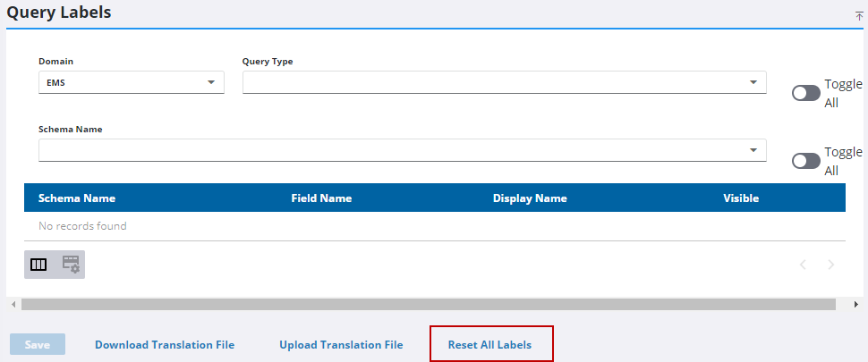Click the horizontal scrollbar right arrow
The height and width of the screenshot is (362, 868).
856,305
